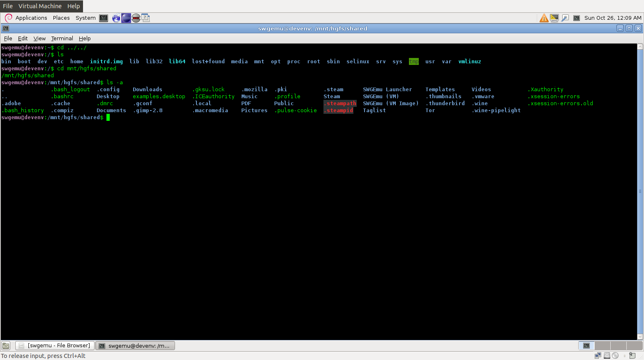644x360 pixels.
Task: Open the Places menu
Action: click(x=61, y=18)
